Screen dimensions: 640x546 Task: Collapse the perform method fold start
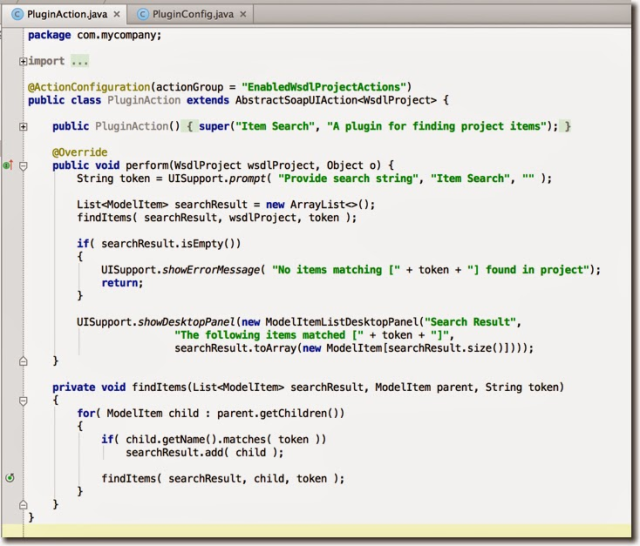(x=23, y=166)
